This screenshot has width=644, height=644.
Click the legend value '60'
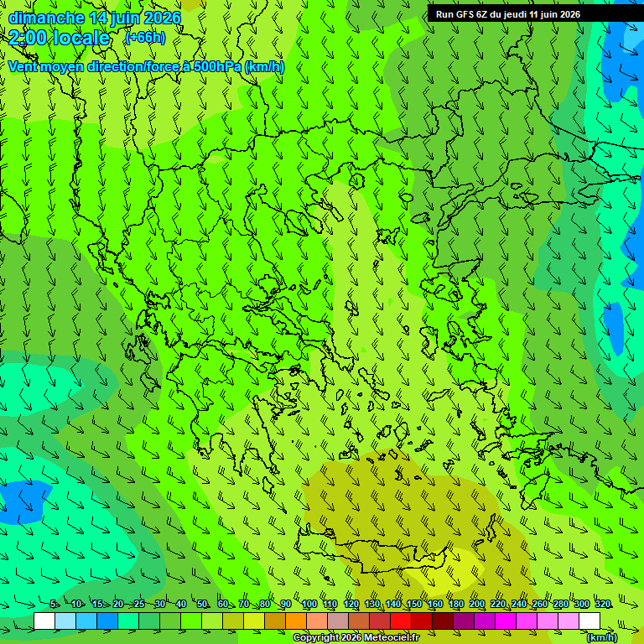pos(222,604)
